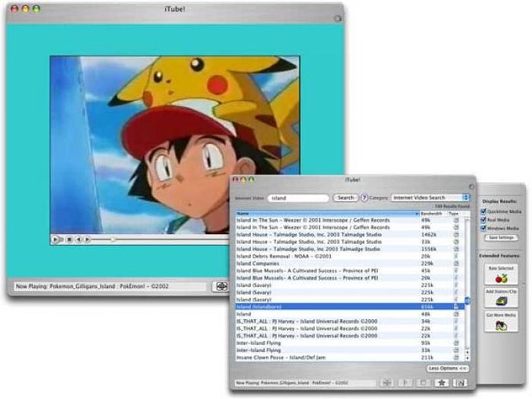Viewport: 532px width, 399px height.
Task: Step forward in the player window controls
Action: point(87,239)
